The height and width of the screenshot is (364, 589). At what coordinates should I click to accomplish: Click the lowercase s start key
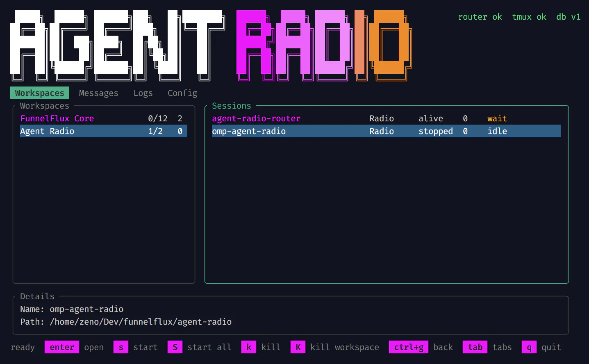(x=121, y=347)
